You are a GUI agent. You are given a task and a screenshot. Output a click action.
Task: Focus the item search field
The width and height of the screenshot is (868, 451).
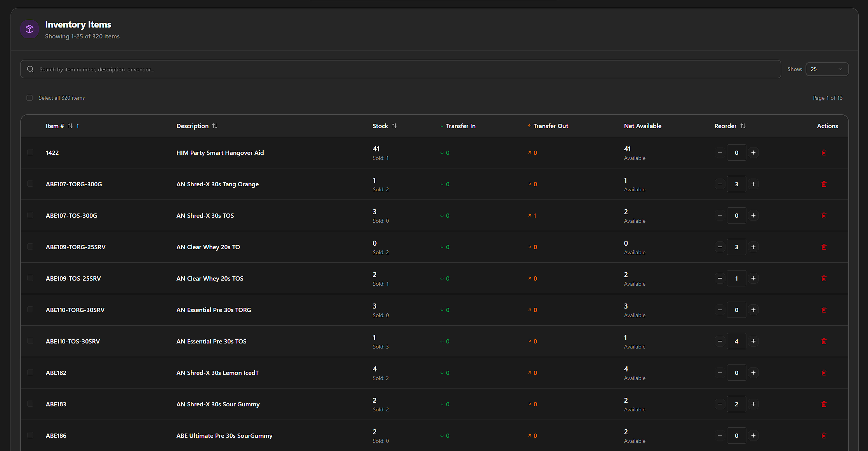(x=400, y=69)
